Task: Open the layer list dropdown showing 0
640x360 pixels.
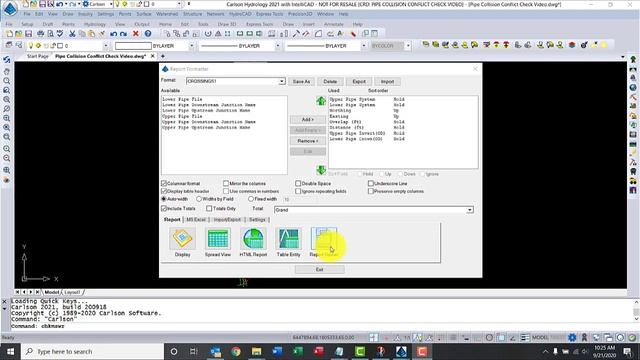Action: (105, 46)
